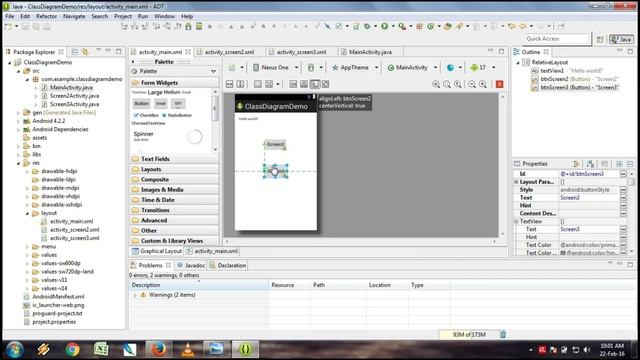Click the Open Perspective icon
The height and width of the screenshot is (360, 640).
(600, 39)
